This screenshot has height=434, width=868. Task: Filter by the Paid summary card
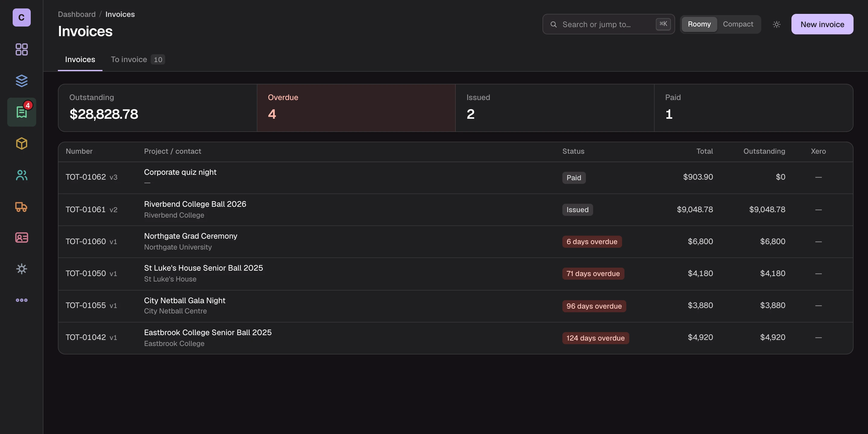[753, 108]
